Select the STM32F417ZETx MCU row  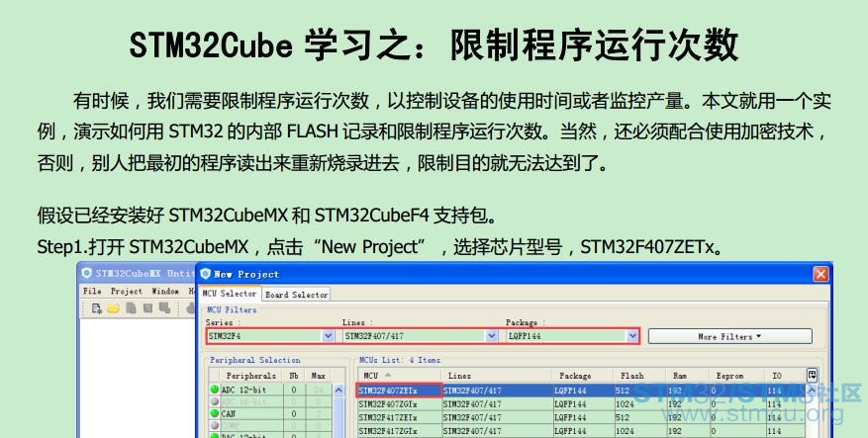[x=581, y=417]
